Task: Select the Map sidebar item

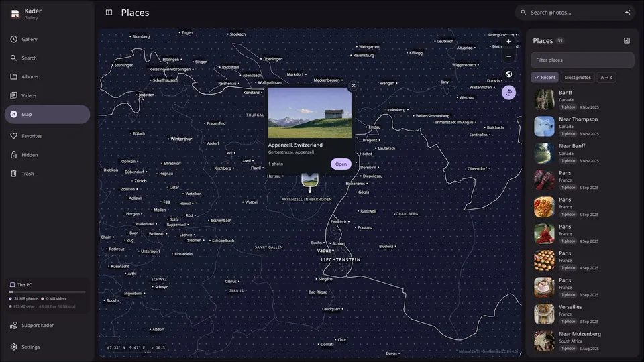Action: coord(47,114)
